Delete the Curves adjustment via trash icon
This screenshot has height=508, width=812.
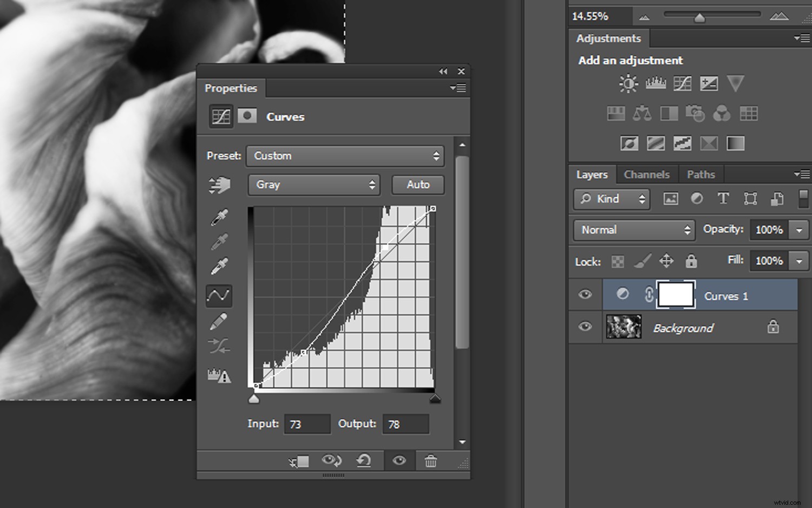pos(430,461)
